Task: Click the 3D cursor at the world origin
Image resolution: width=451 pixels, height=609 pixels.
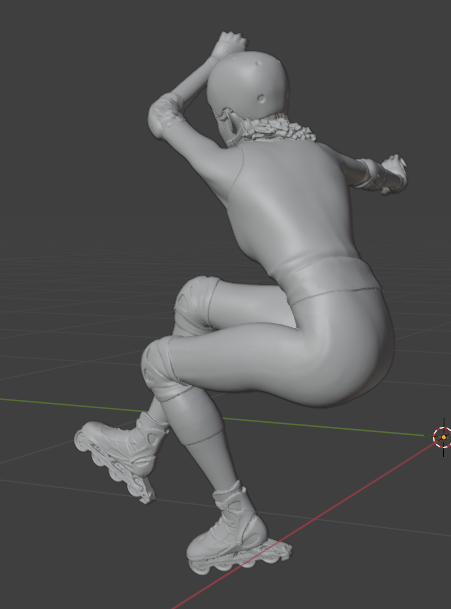Action: [x=444, y=437]
